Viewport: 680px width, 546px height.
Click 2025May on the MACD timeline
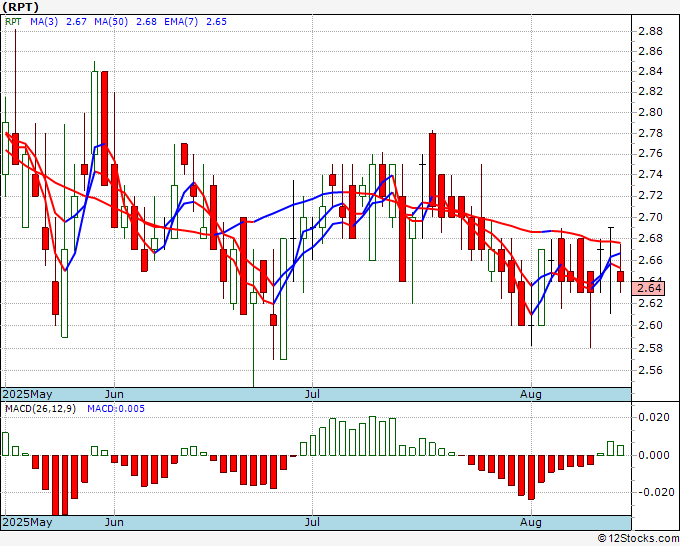(27, 522)
